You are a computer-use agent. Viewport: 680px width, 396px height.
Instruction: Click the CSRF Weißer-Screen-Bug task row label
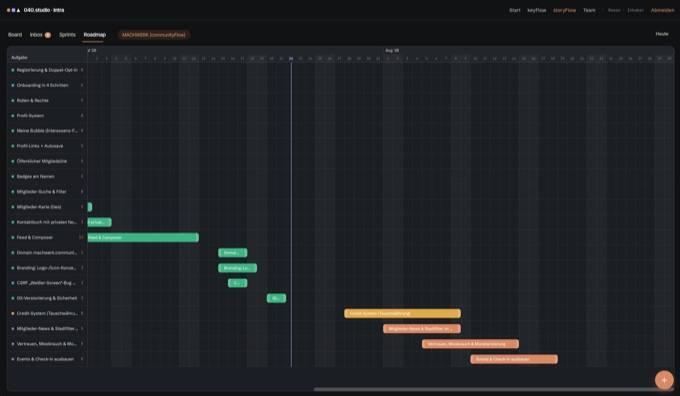[x=46, y=283]
